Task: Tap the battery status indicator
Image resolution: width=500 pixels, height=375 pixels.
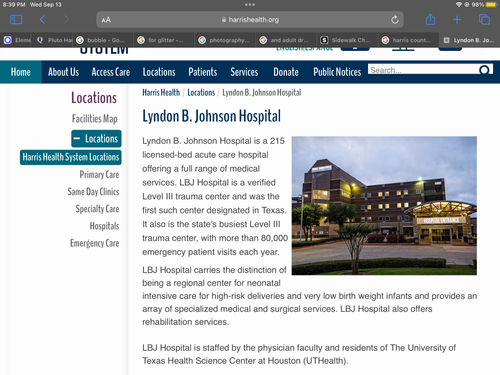Action: (491, 5)
